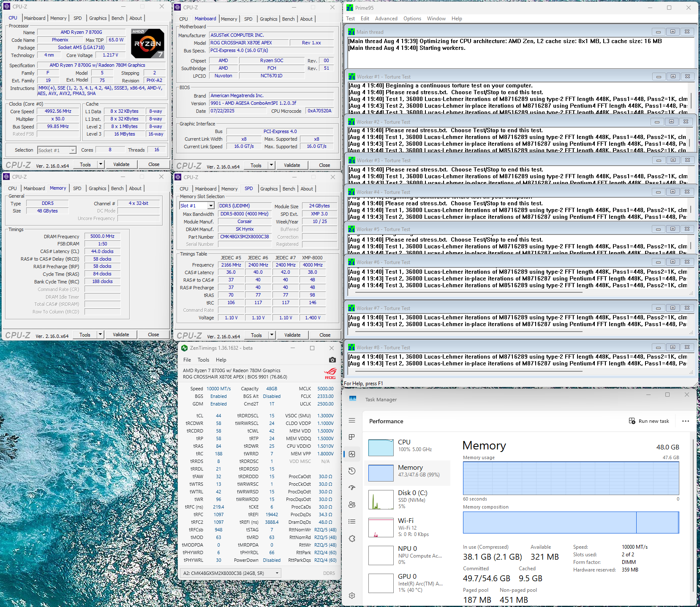700x607 pixels.
Task: Select the CPU graph thumbnail in Task Manager
Action: [x=381, y=448]
